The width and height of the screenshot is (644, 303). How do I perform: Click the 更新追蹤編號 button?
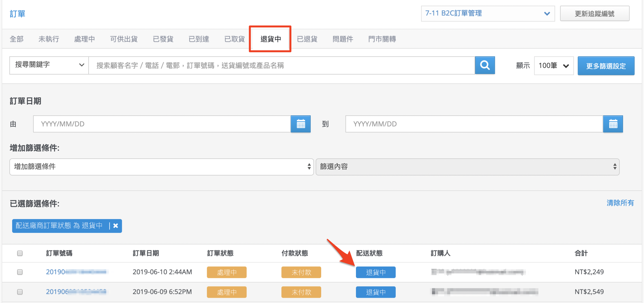click(x=595, y=14)
